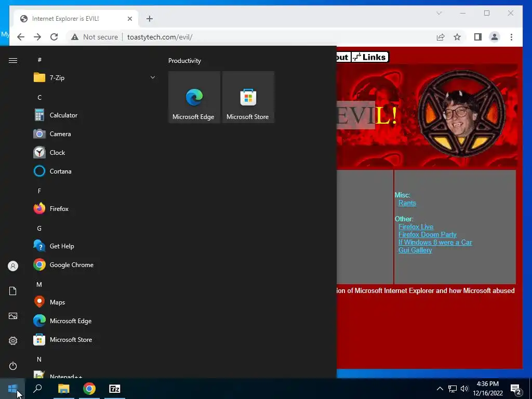Image resolution: width=532 pixels, height=399 pixels.
Task: Bookmark this page with the star
Action: click(457, 37)
